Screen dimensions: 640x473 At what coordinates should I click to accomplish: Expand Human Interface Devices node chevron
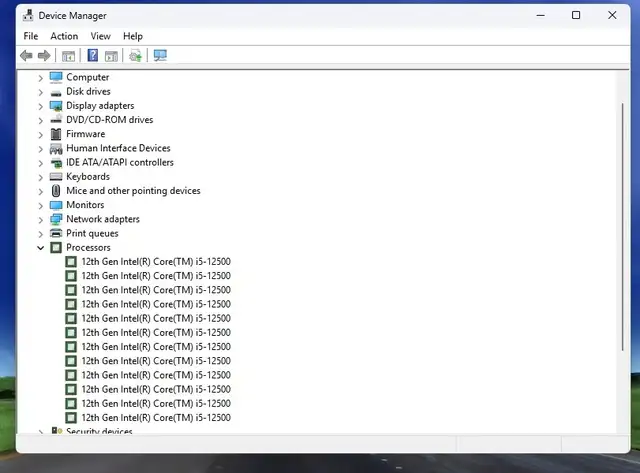tap(40, 149)
